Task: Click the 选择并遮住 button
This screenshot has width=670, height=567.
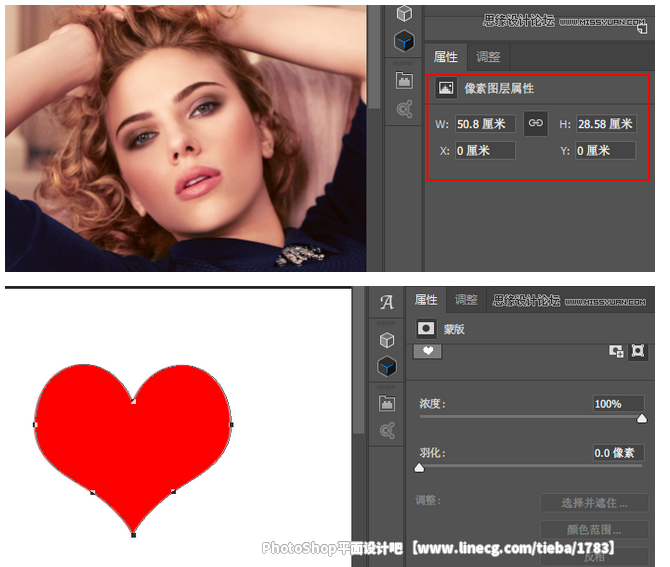Action: coord(594,503)
